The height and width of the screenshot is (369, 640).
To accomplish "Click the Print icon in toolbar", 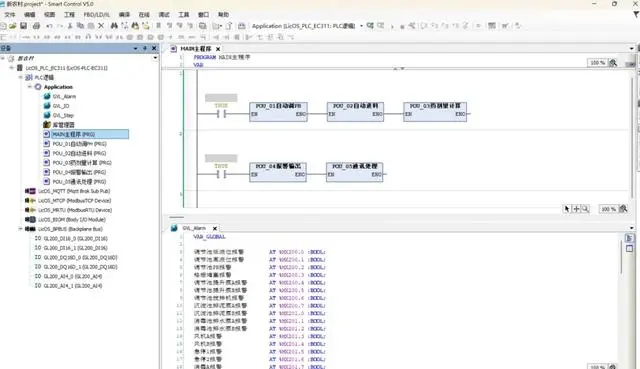I will coord(36,26).
